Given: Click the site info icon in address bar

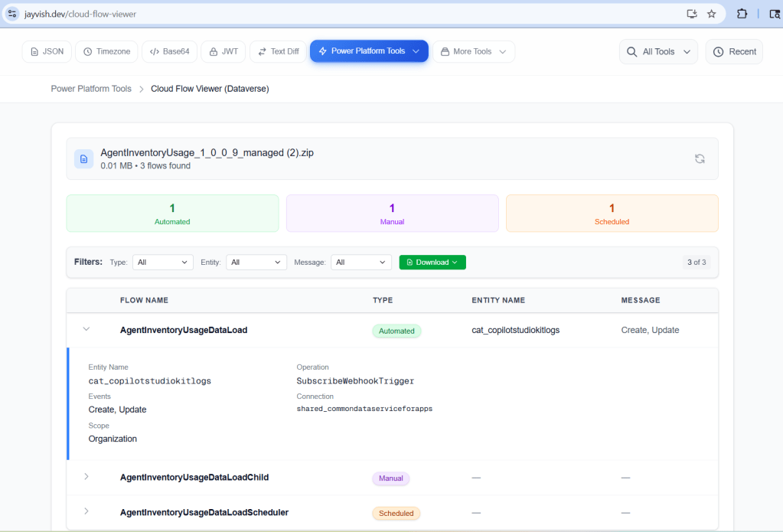Looking at the screenshot, I should [12, 14].
